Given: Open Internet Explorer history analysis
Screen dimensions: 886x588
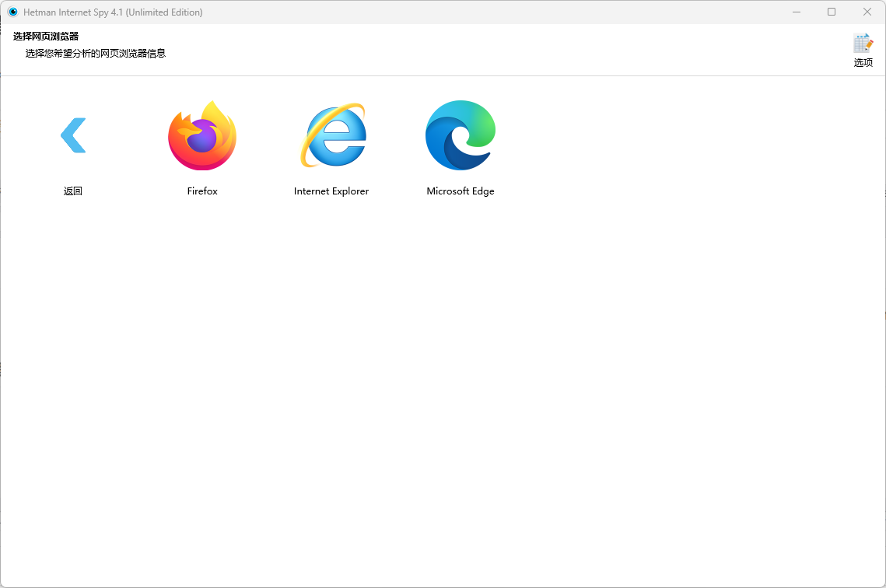Looking at the screenshot, I should [331, 135].
